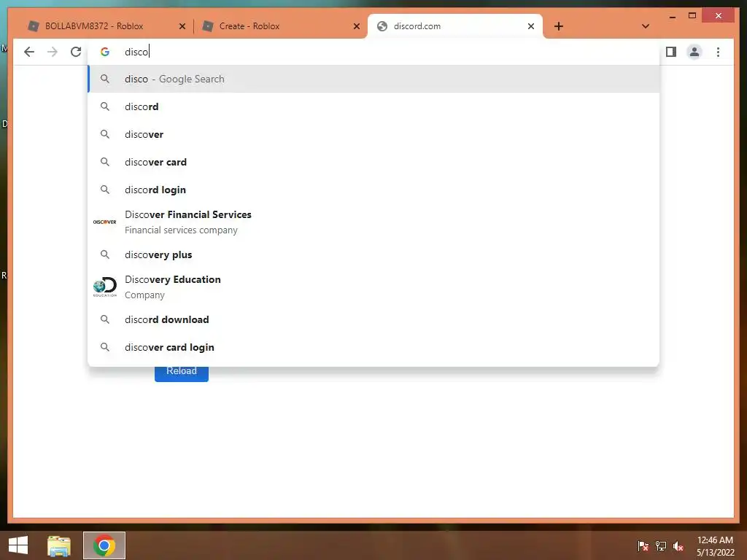747x560 pixels.
Task: Click the Discover logo icon
Action: (x=105, y=222)
